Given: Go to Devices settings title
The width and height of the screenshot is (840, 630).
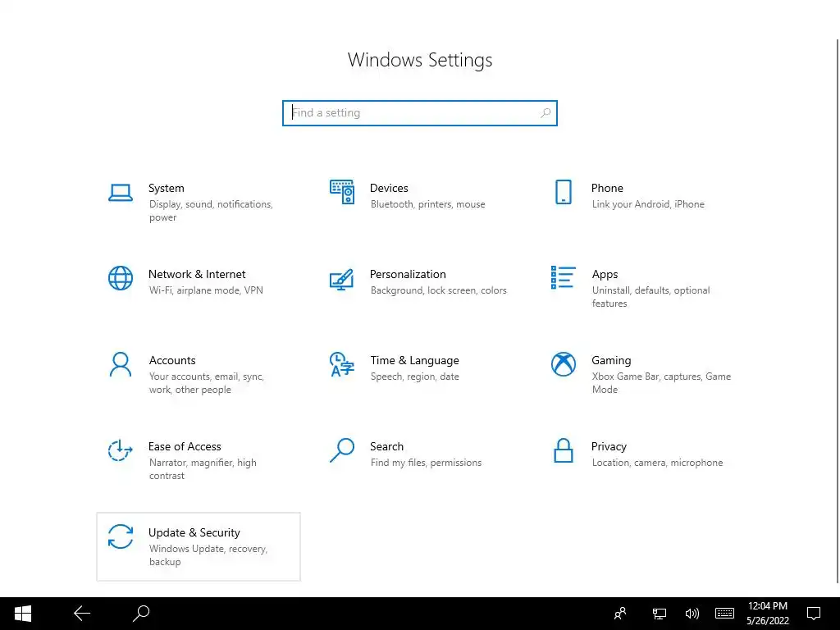Looking at the screenshot, I should point(389,188).
